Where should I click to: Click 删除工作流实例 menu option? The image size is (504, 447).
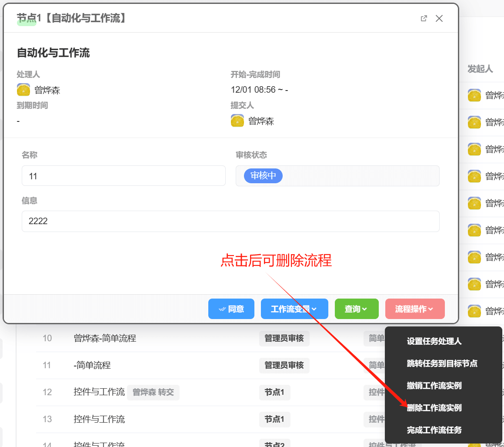[434, 408]
